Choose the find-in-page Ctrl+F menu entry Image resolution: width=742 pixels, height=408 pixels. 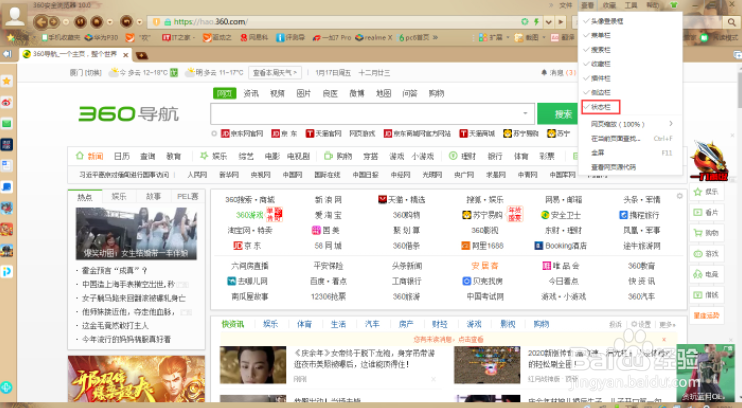tap(630, 139)
